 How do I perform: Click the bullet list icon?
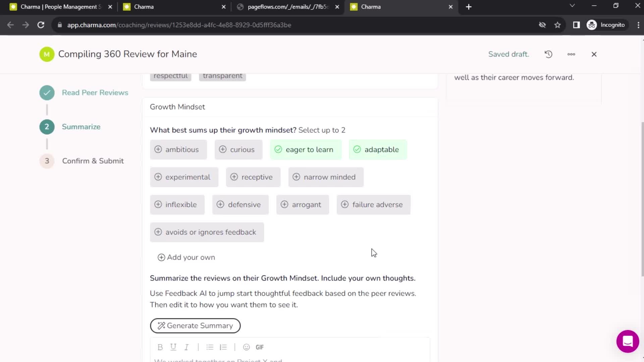(210, 347)
